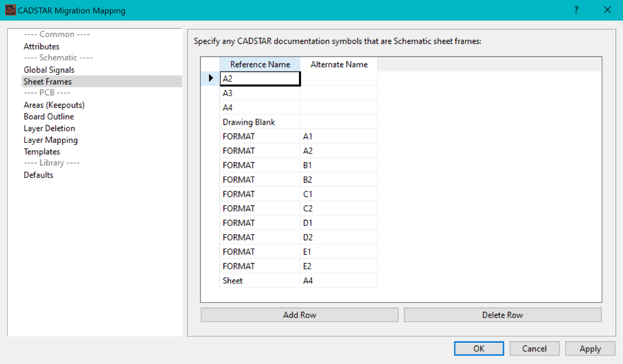Select the Sheet reference name cell
Viewport: 623px width, 364px height.
click(260, 280)
